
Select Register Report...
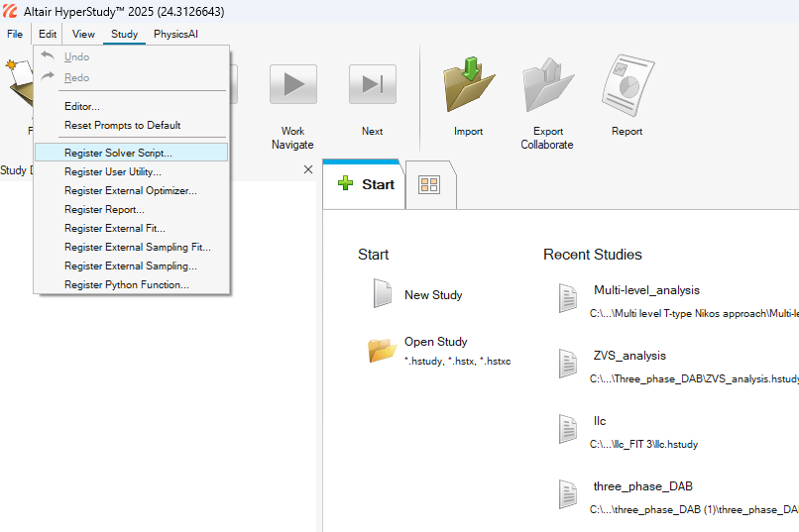coord(132,209)
